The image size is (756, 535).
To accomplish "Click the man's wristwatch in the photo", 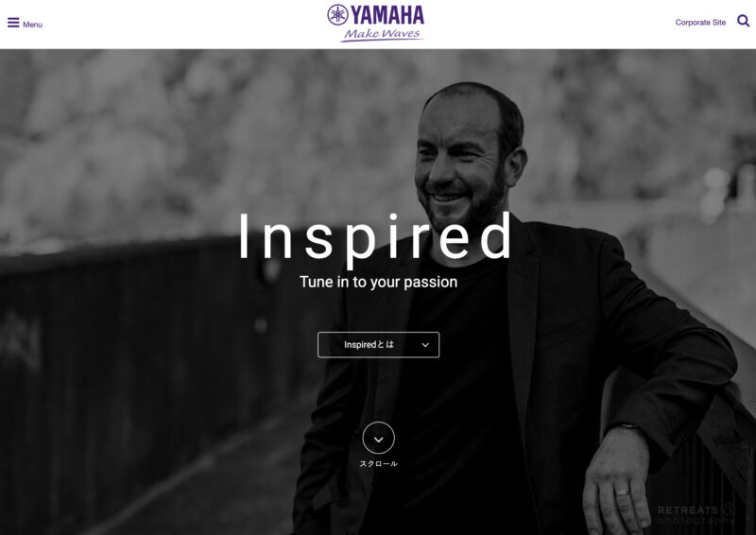I will tap(627, 426).
